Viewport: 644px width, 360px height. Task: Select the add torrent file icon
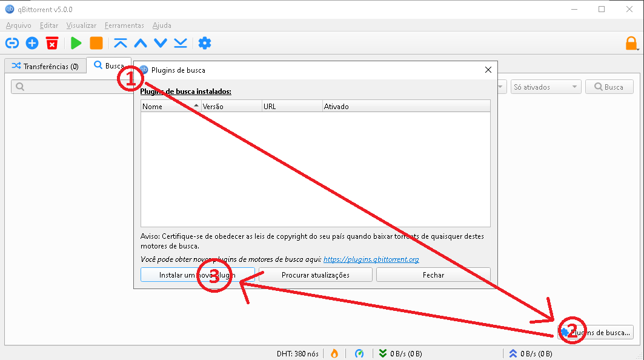(32, 43)
